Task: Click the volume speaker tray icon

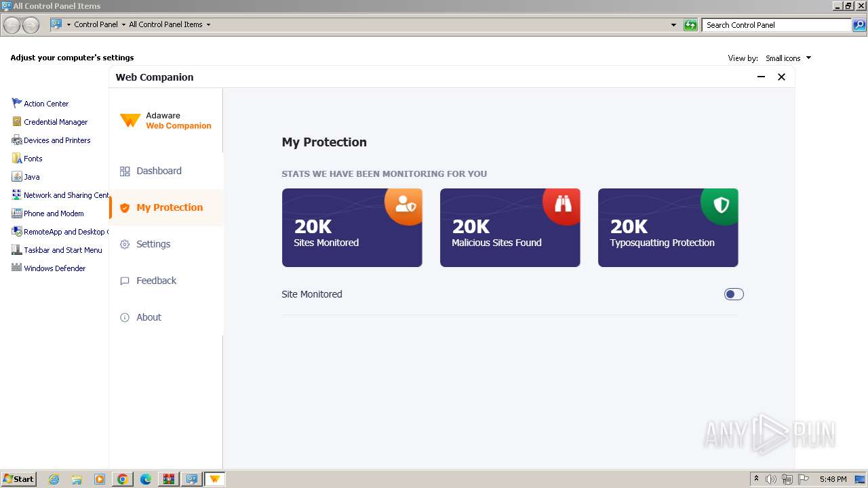Action: pos(770,479)
